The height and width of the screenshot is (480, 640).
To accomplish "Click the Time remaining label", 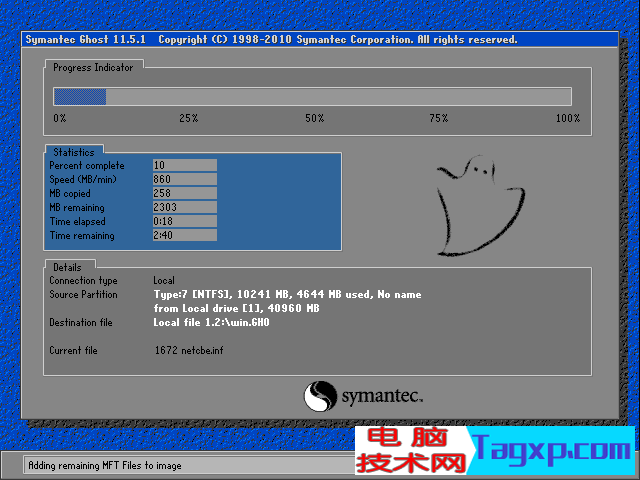I will [82, 236].
